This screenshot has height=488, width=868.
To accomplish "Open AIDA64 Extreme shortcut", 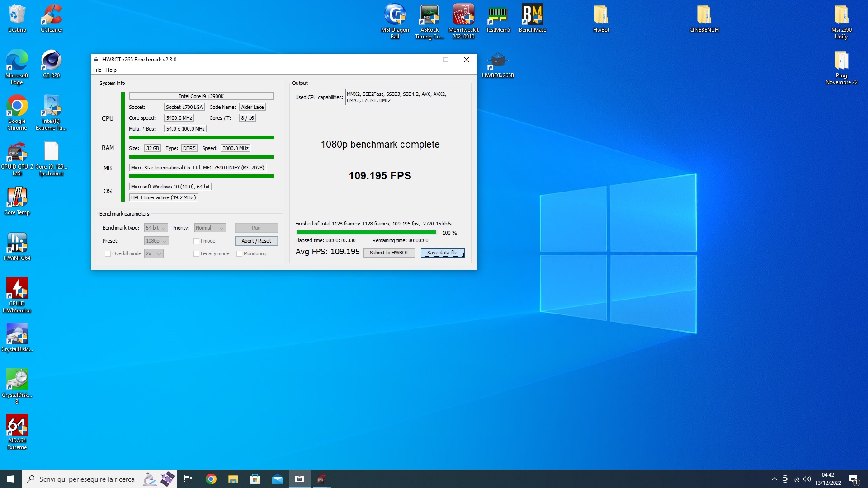I will tap(17, 432).
